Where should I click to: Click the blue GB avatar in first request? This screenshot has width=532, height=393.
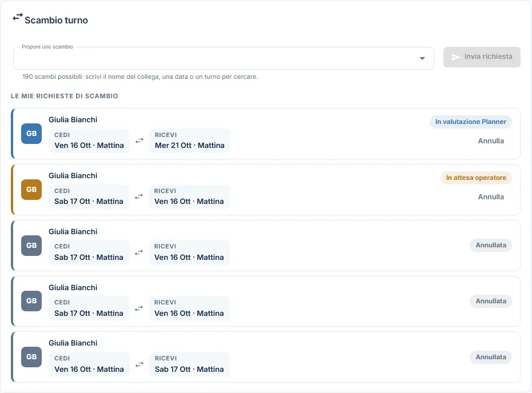coord(31,134)
